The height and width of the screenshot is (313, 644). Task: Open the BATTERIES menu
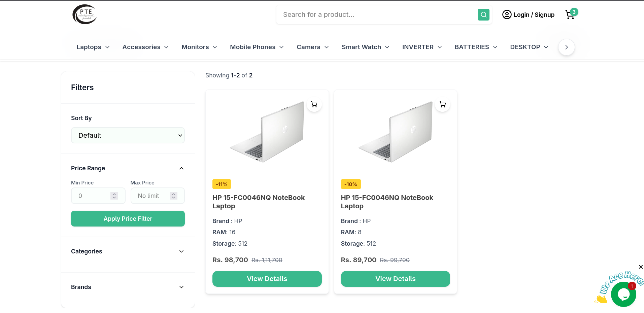click(x=476, y=47)
